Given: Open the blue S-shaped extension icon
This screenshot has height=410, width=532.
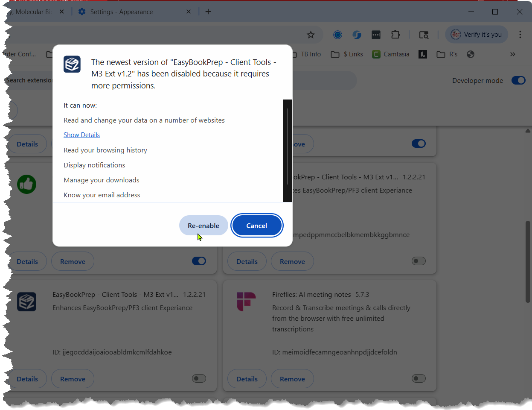Looking at the screenshot, I should coord(357,35).
